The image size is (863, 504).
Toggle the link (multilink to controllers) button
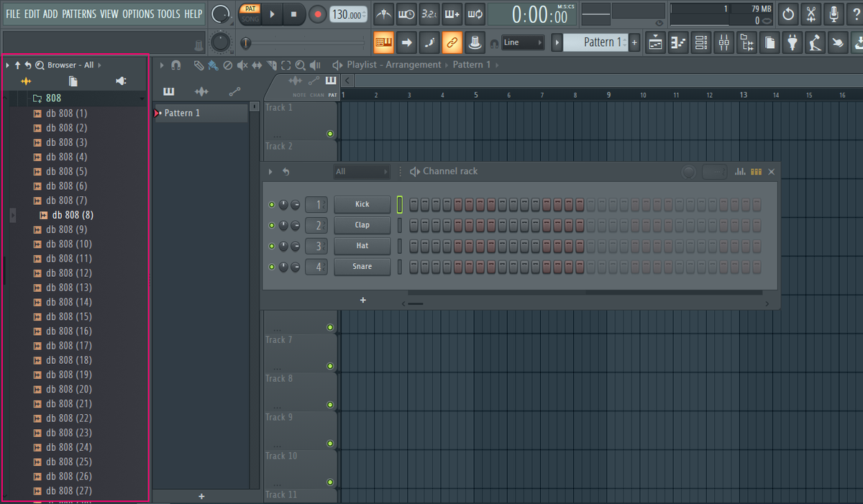[452, 42]
